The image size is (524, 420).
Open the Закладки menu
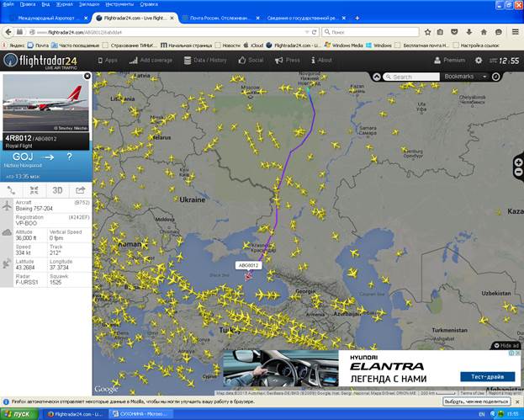pos(89,4)
